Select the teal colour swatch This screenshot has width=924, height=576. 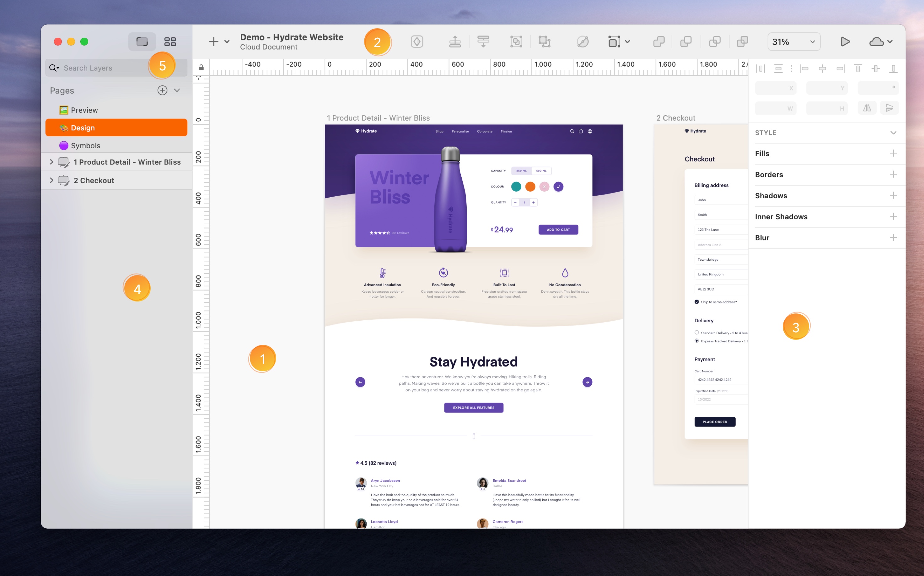click(516, 187)
